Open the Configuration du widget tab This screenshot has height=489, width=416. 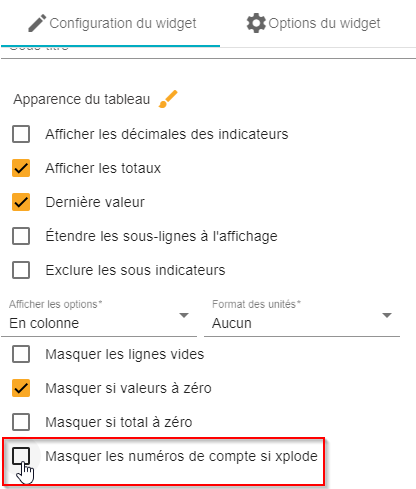click(x=110, y=23)
